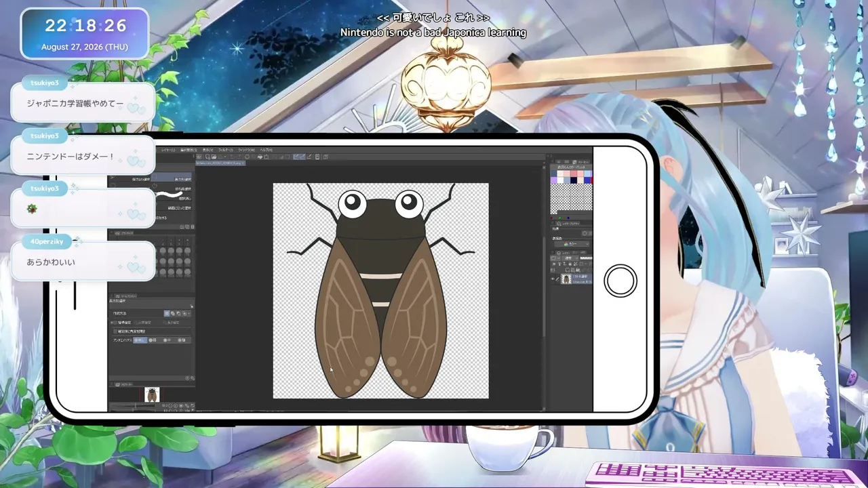Click the あらかわいい chat message
868x488 pixels.
point(51,262)
